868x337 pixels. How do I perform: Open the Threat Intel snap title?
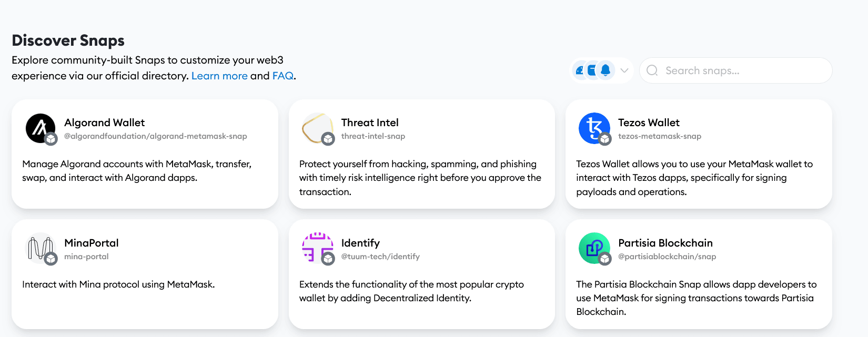coord(370,122)
